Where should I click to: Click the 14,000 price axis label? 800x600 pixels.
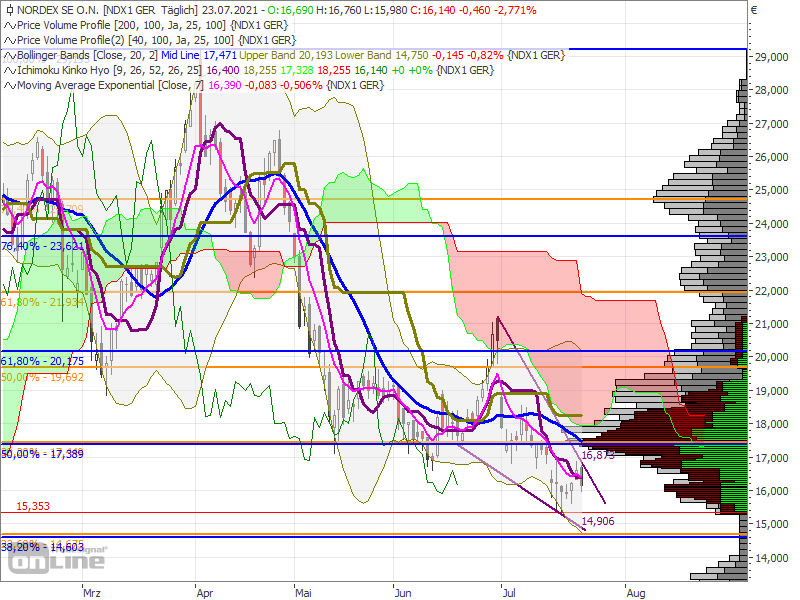click(771, 558)
